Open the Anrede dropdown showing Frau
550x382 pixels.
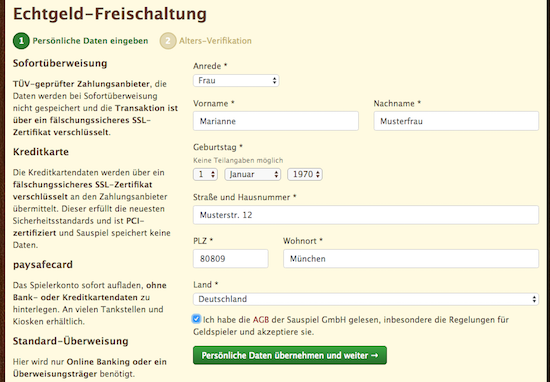pos(236,81)
